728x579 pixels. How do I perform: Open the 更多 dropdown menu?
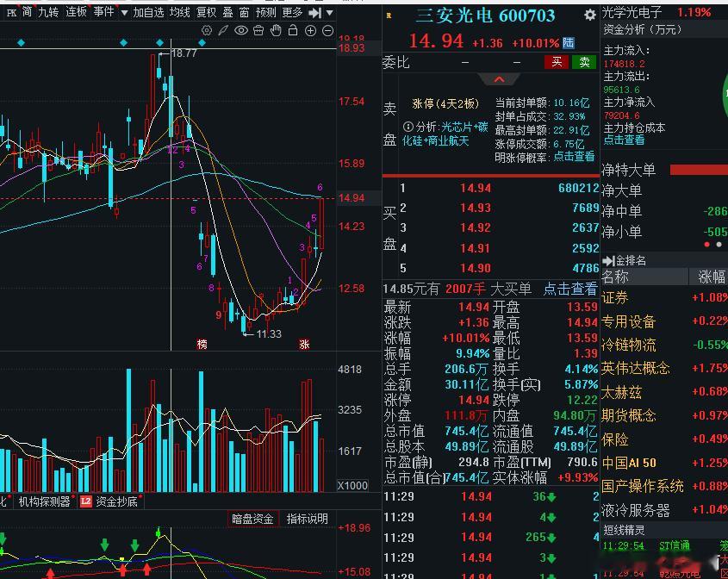pyautogui.click(x=290, y=12)
